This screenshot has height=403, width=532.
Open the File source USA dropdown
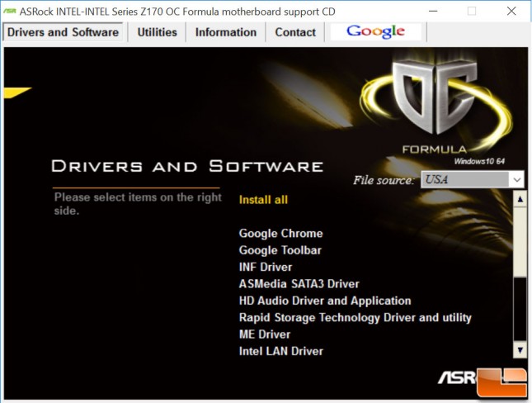pos(473,179)
